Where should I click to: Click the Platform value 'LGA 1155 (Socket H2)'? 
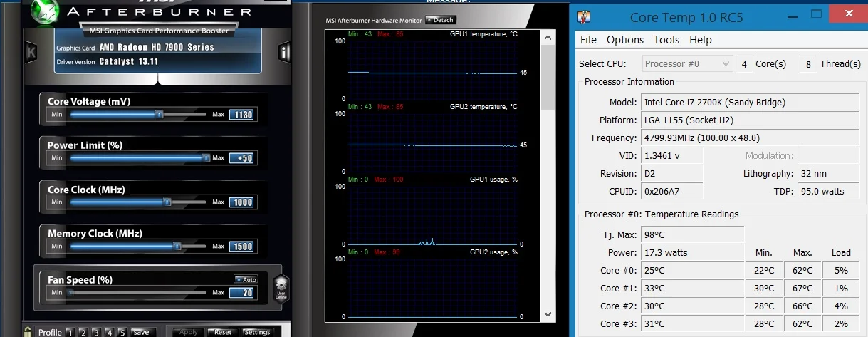(x=751, y=120)
